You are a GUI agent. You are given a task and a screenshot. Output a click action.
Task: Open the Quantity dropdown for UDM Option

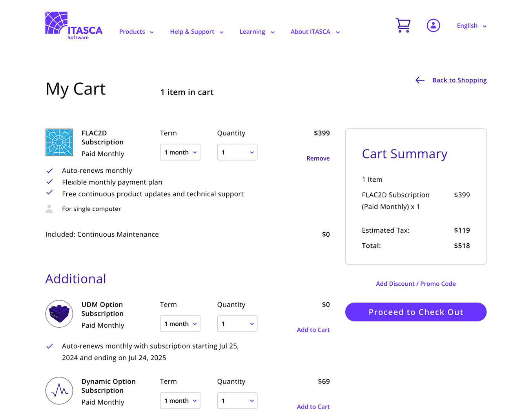tap(237, 323)
